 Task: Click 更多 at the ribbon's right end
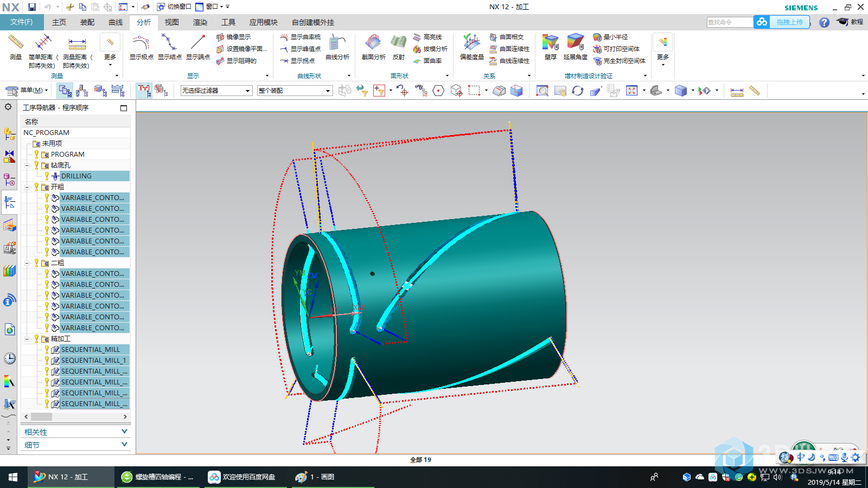coord(663,50)
